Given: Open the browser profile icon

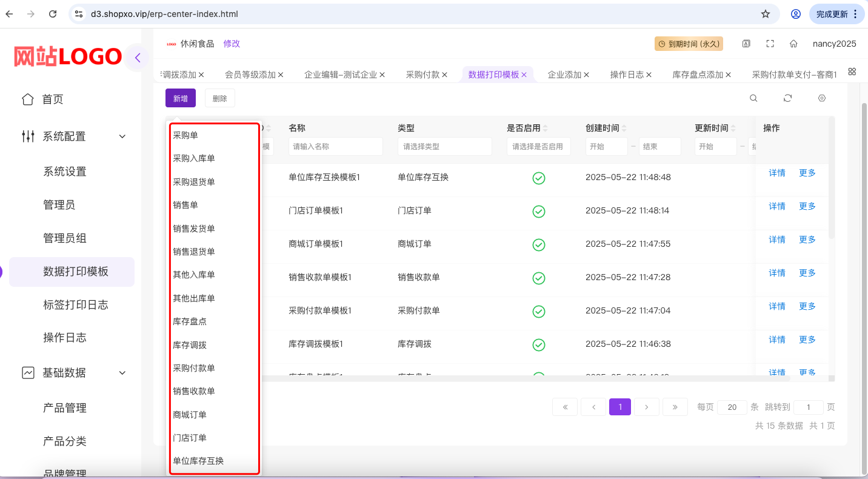Looking at the screenshot, I should (796, 14).
